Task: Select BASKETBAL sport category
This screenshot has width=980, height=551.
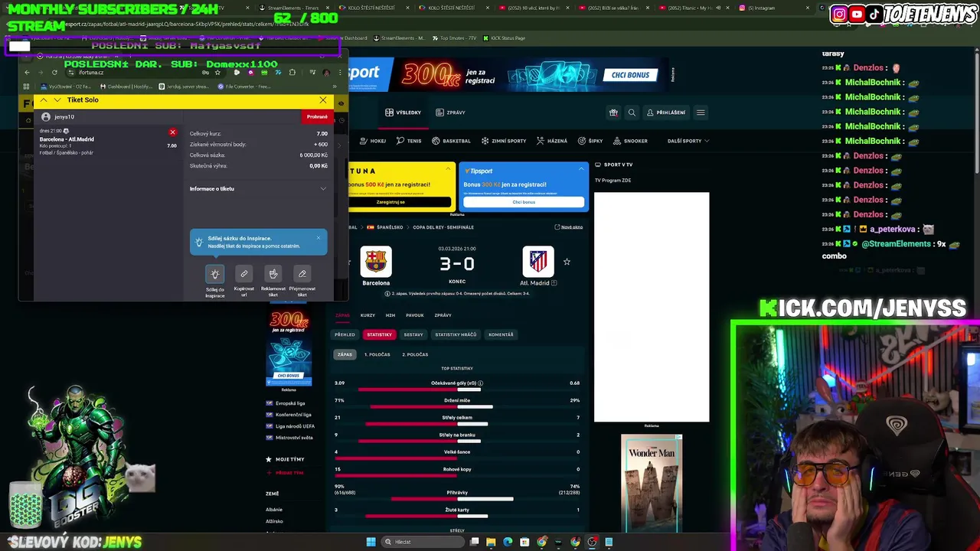Action: point(452,141)
